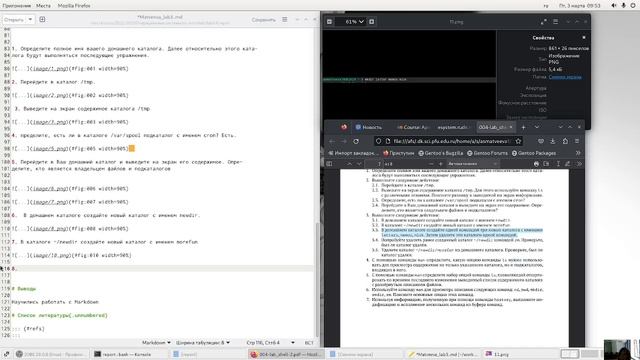Viewport: 640px width, 360px height.
Task: Go to next PDF page
Action: click(x=359, y=164)
